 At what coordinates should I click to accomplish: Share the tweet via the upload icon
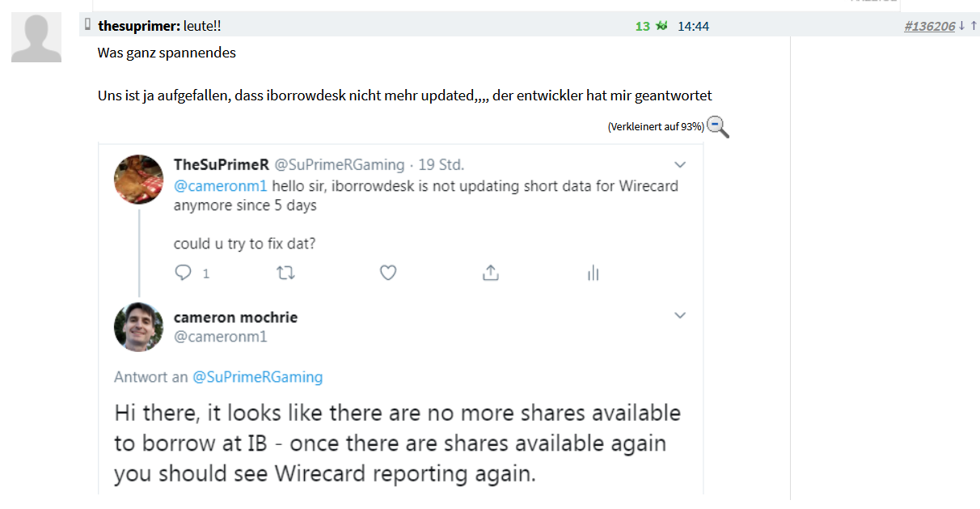tap(490, 273)
